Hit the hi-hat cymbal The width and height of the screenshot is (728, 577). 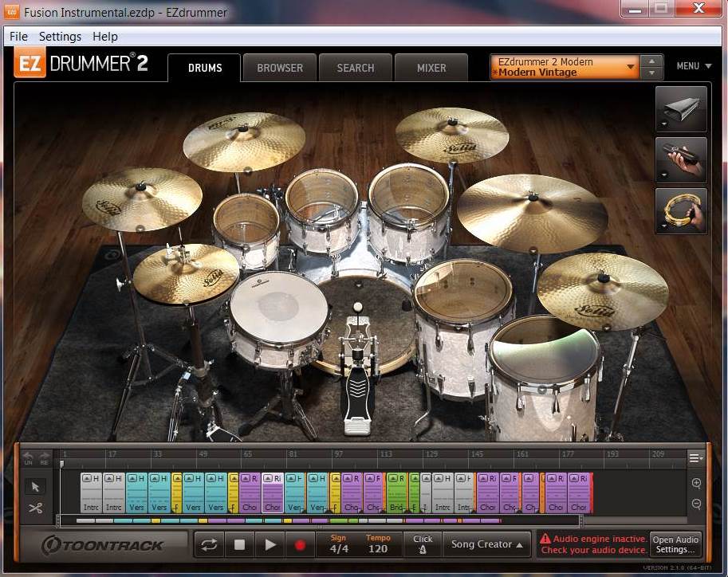pyautogui.click(x=186, y=274)
